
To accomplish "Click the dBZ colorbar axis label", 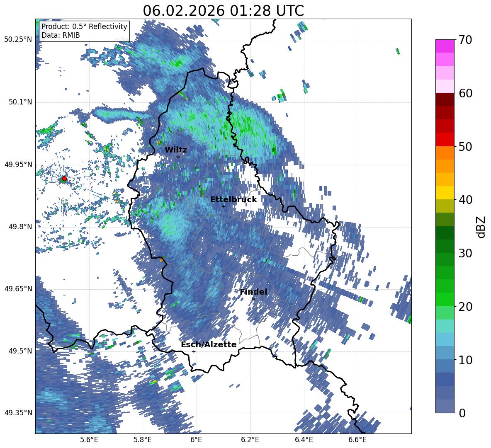I will [481, 227].
